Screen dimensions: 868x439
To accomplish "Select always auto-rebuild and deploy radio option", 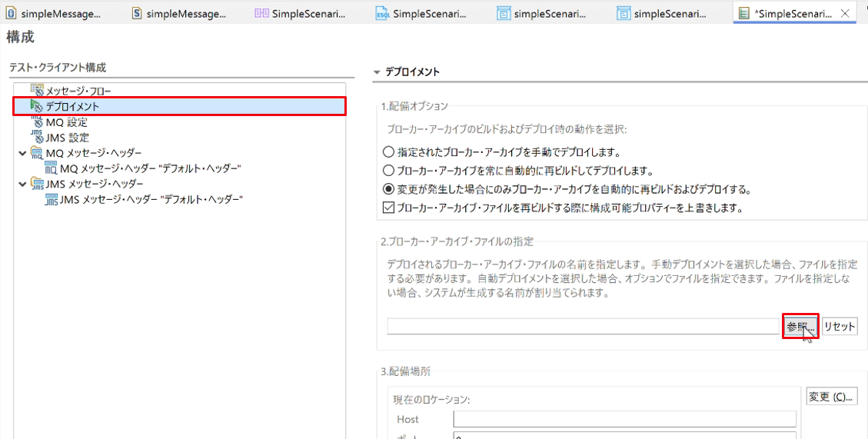I will tap(388, 171).
